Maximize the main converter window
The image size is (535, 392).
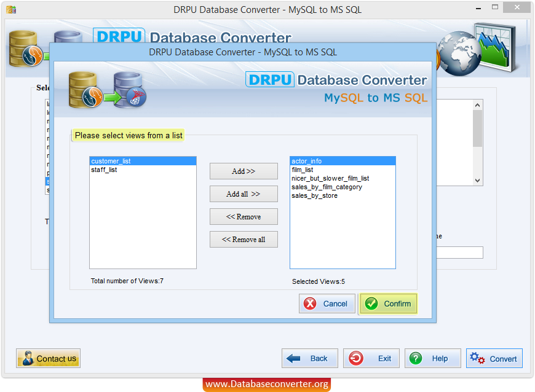click(495, 7)
